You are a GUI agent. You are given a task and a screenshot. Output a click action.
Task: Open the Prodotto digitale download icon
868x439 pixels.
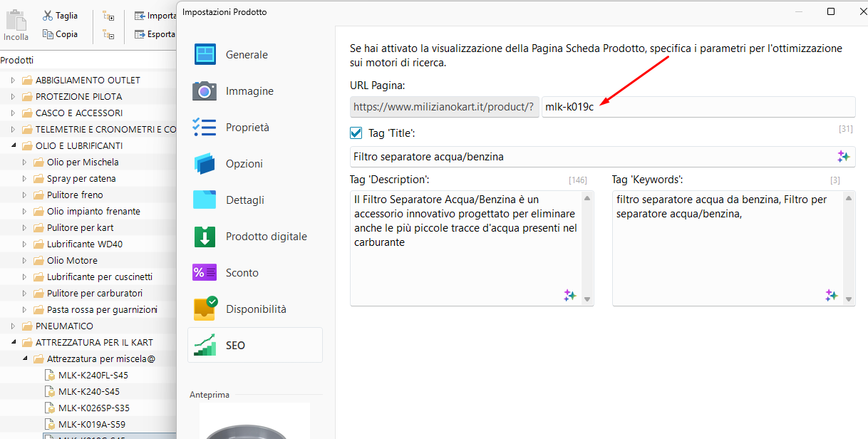coord(205,237)
